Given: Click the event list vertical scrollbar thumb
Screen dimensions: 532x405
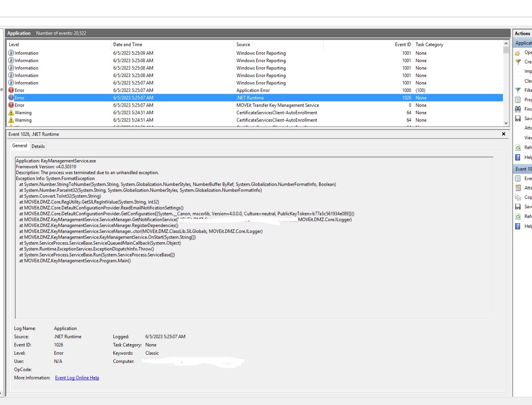Looking at the screenshot, I should 506,50.
